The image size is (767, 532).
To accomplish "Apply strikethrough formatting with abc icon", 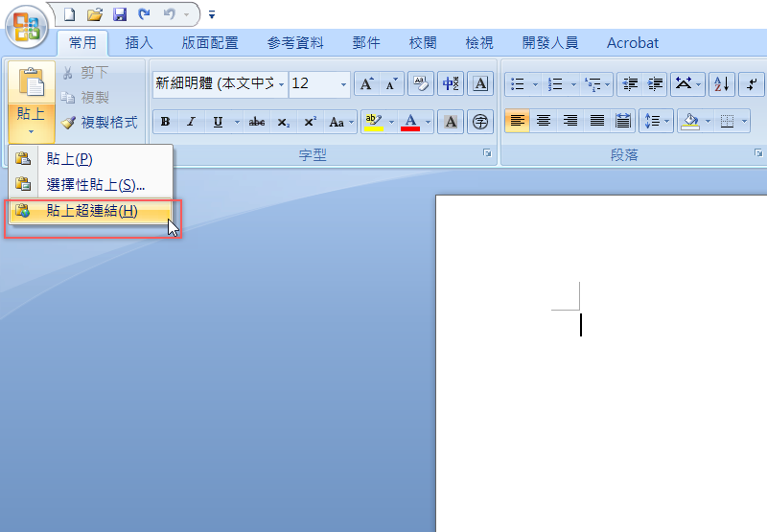I will 257,122.
